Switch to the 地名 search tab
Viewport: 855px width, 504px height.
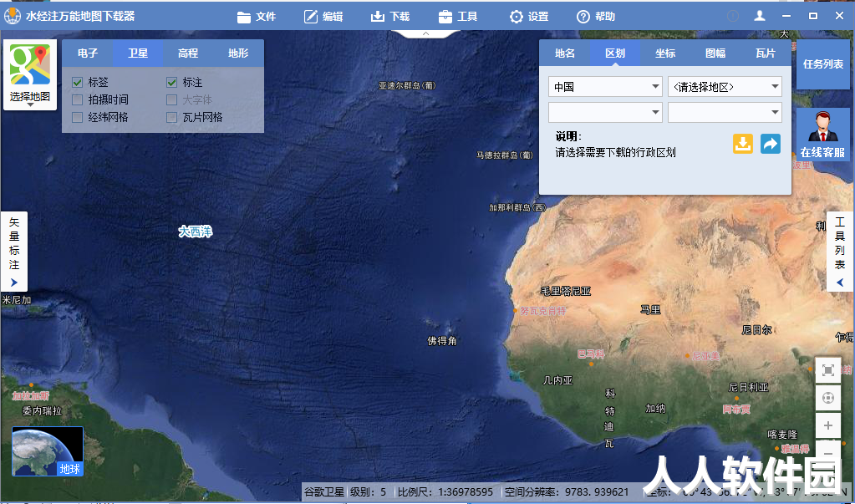565,53
